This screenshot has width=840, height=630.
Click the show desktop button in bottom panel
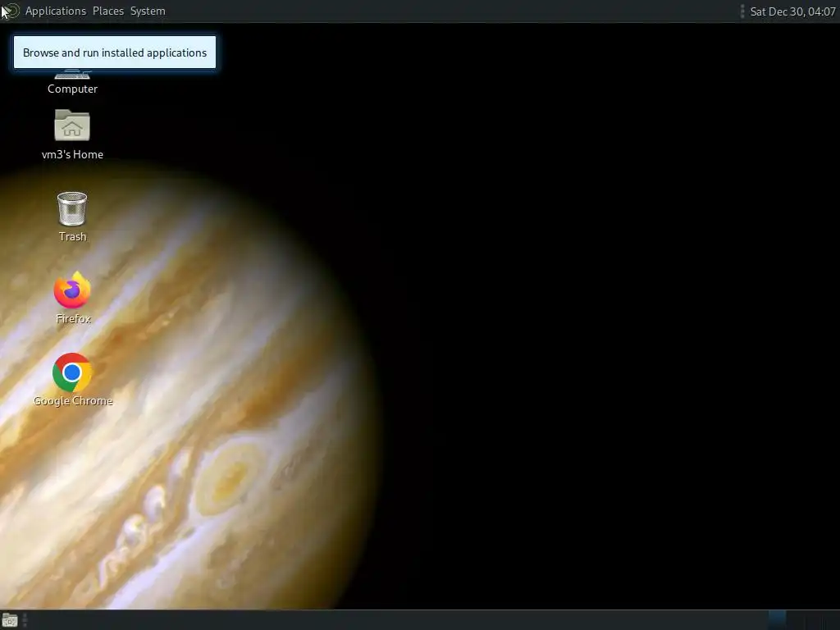coord(10,620)
